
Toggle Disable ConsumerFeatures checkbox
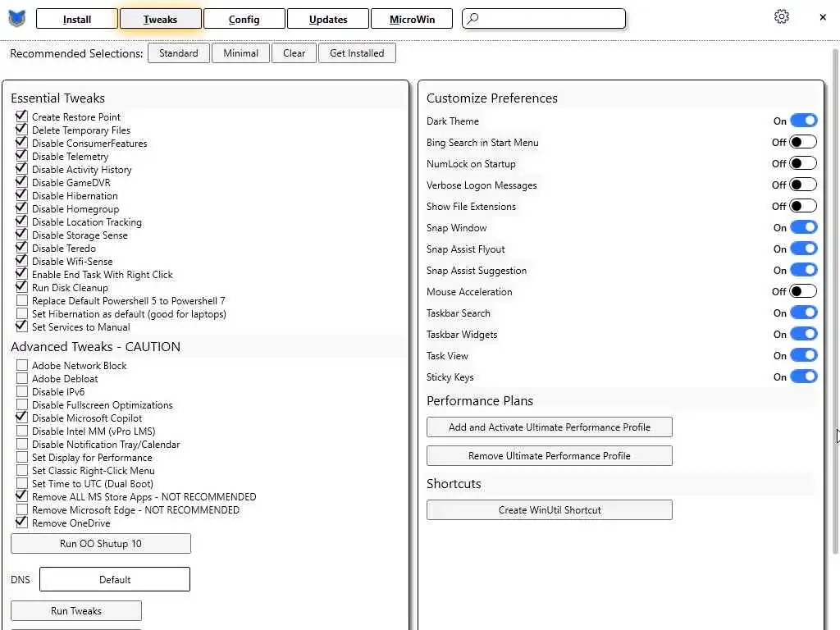coord(21,142)
